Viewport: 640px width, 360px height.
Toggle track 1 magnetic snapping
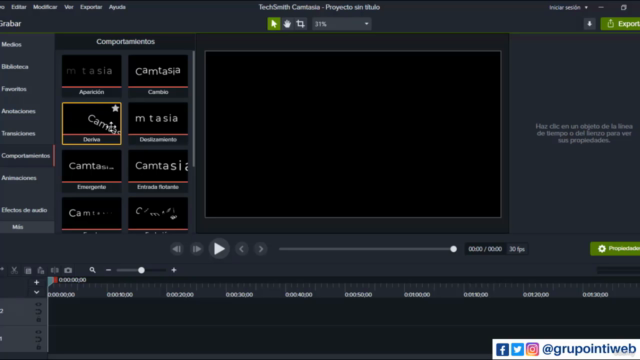pyautogui.click(x=38, y=340)
